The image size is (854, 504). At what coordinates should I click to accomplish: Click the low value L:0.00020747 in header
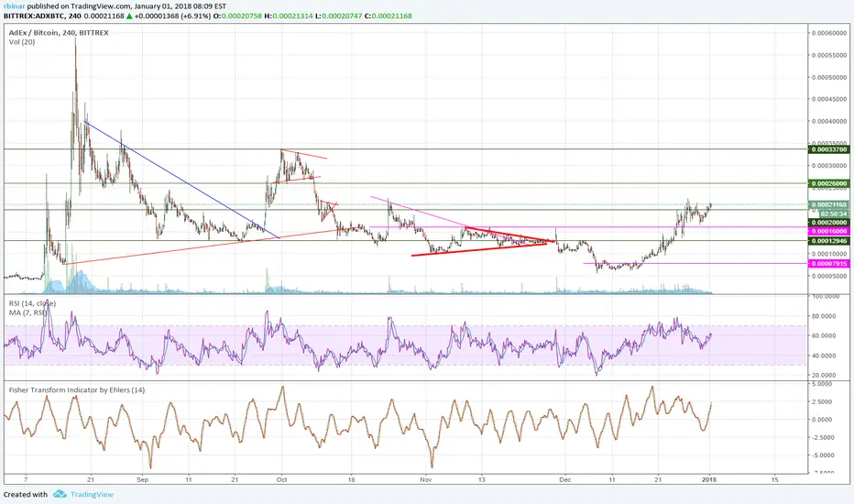[x=339, y=16]
